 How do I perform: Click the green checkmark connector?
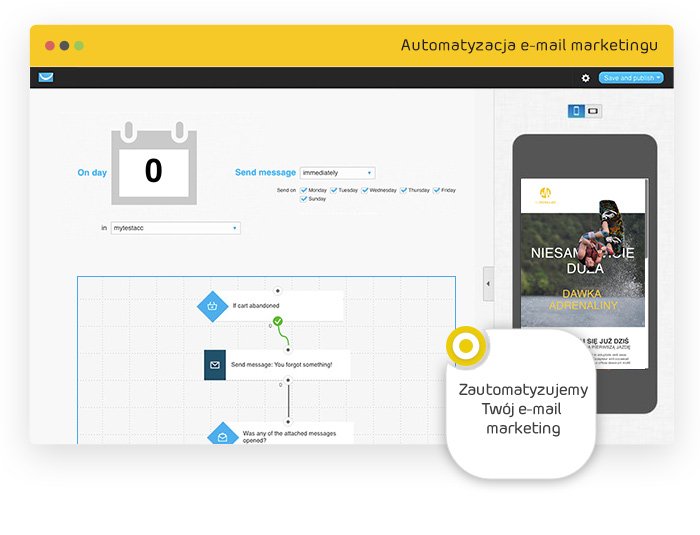tap(278, 321)
